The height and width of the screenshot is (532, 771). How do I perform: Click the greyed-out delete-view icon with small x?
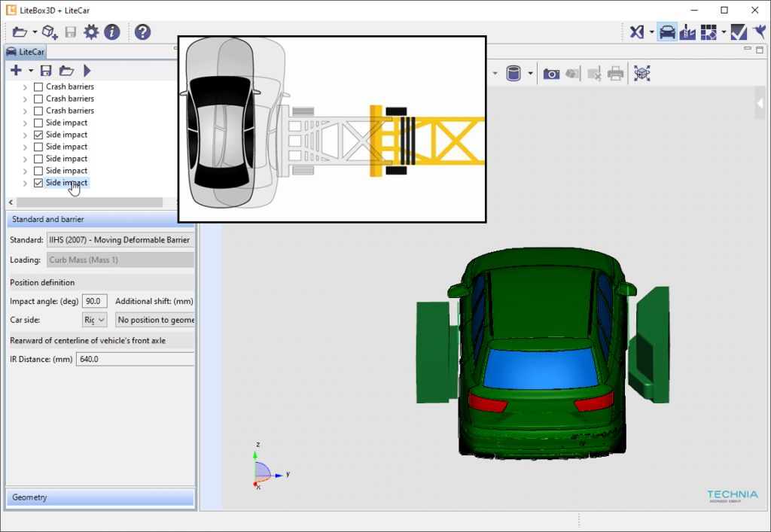[594, 74]
